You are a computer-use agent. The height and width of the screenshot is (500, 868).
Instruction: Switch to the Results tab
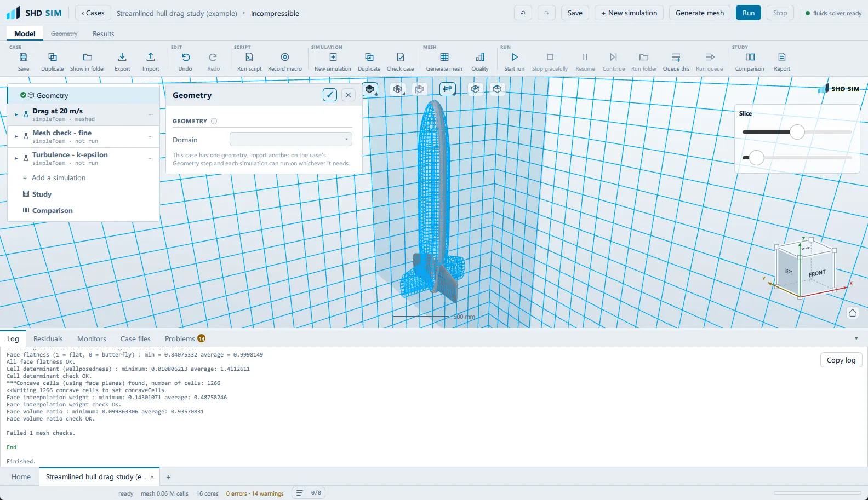[104, 33]
